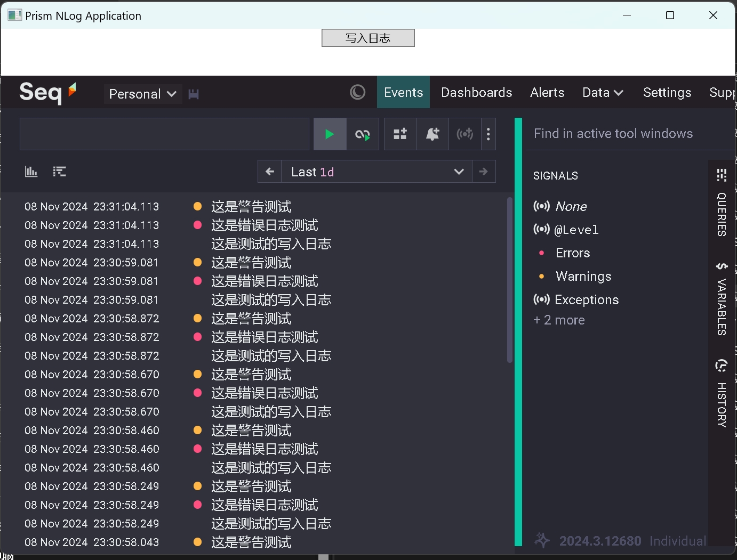Open the QUERIES side tab
Screen dimensions: 737x560
coord(722,214)
